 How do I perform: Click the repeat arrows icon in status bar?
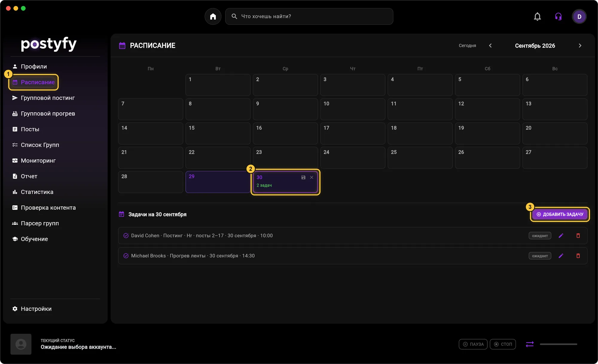(530, 344)
